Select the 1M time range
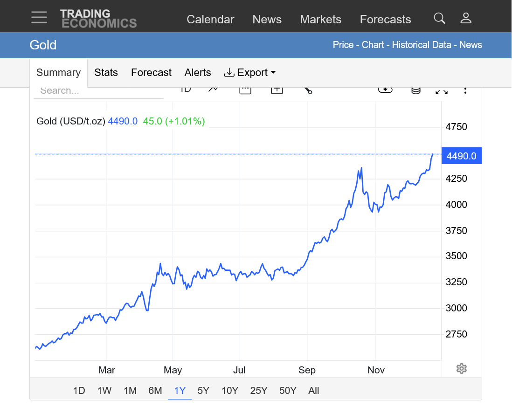512x420 pixels. click(130, 391)
